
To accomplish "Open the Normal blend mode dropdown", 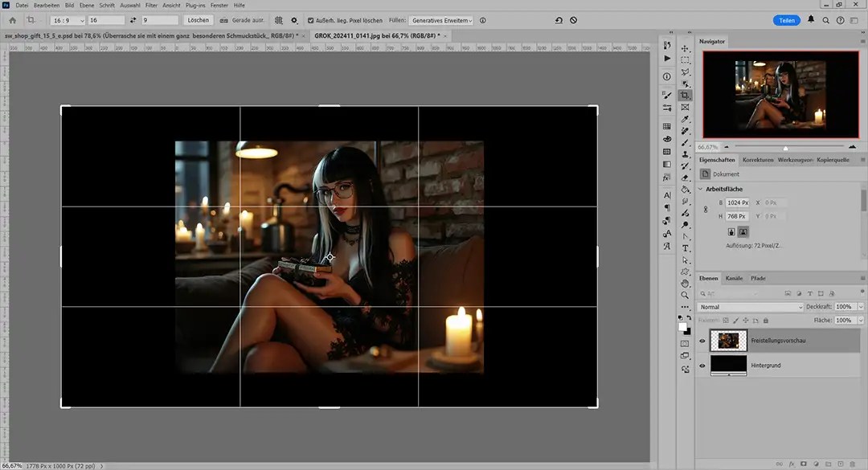I will click(750, 307).
